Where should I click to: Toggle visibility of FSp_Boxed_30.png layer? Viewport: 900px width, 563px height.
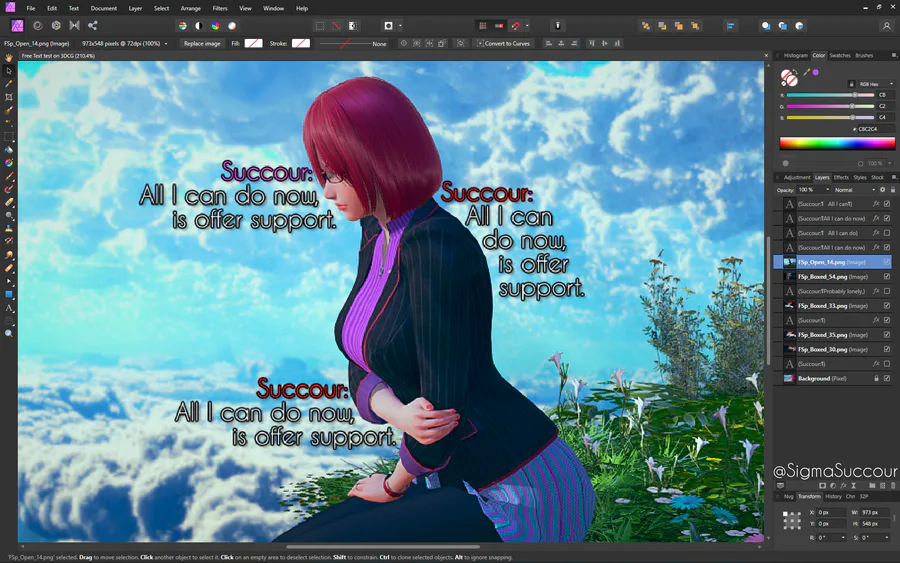coord(887,350)
